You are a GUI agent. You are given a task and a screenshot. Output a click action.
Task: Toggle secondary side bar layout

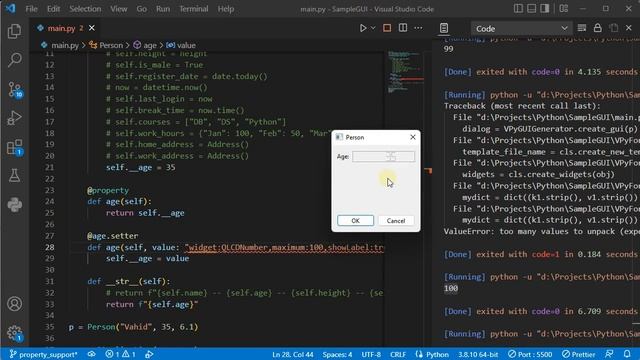pyautogui.click(x=544, y=9)
